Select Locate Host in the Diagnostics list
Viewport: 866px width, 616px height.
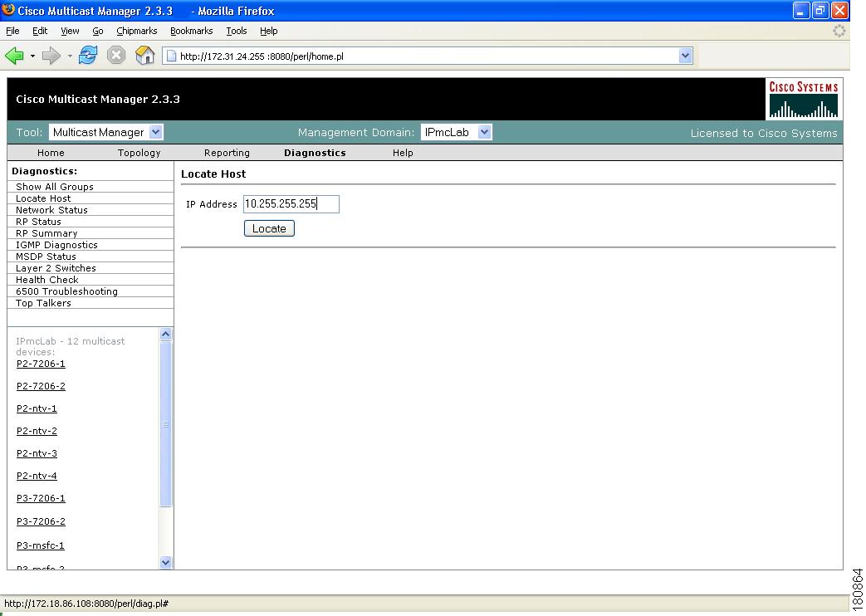(x=91, y=198)
